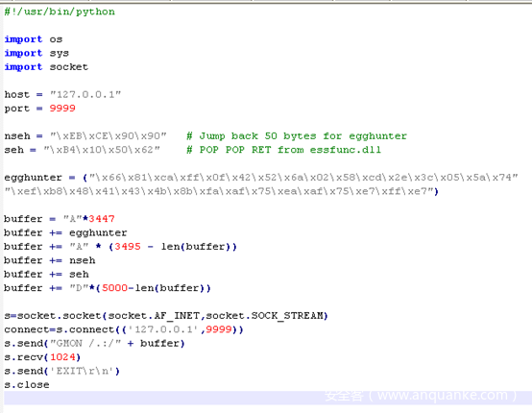Click the comment 'Jump back 50 bytes for egghunter'

click(302, 136)
